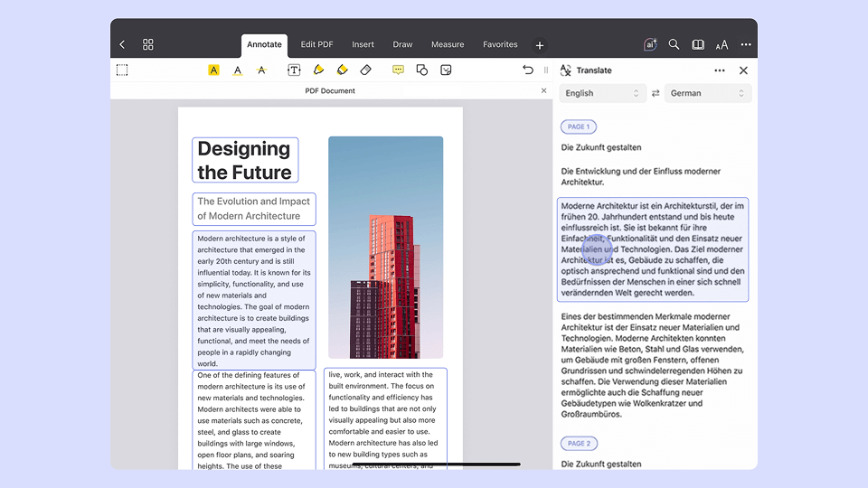Screen dimensions: 868x488
Task: Switch to the Measure tab
Action: pos(448,44)
